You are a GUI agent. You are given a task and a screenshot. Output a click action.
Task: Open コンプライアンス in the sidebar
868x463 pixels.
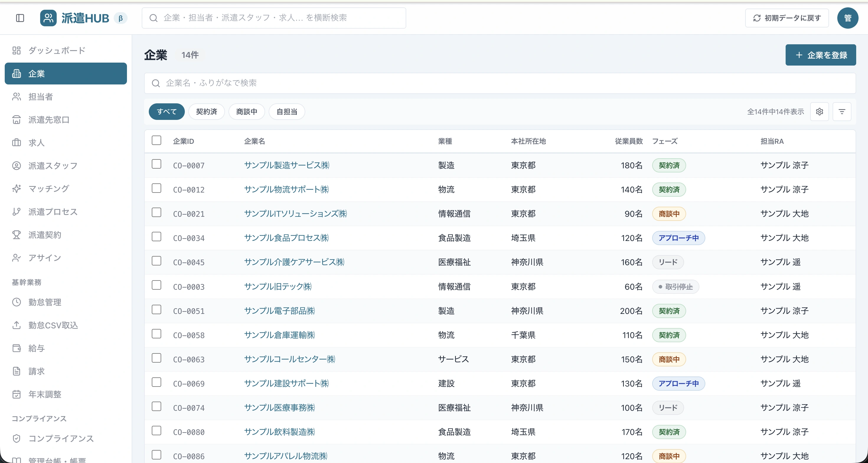click(x=66, y=438)
